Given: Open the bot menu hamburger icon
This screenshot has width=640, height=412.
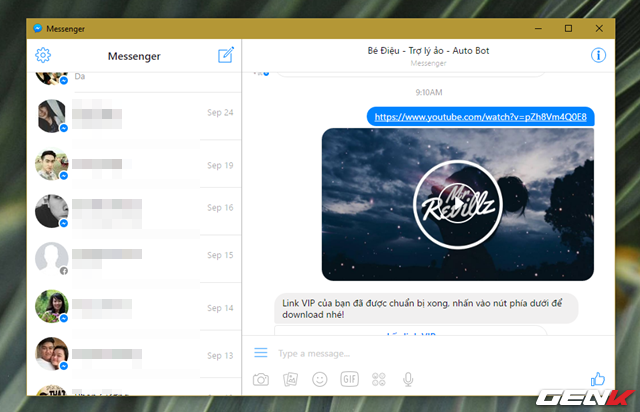Looking at the screenshot, I should point(261,352).
